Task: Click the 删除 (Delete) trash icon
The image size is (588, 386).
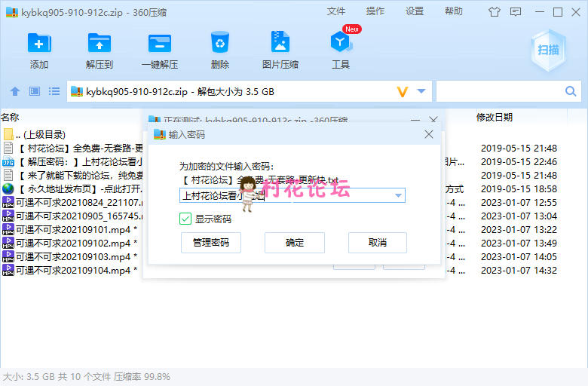Action: pyautogui.click(x=220, y=42)
